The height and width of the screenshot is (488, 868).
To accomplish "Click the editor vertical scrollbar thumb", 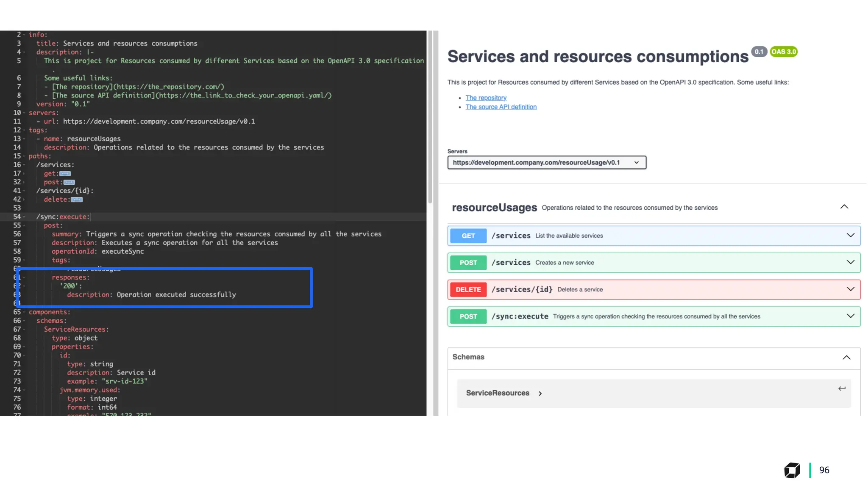I will click(x=430, y=117).
